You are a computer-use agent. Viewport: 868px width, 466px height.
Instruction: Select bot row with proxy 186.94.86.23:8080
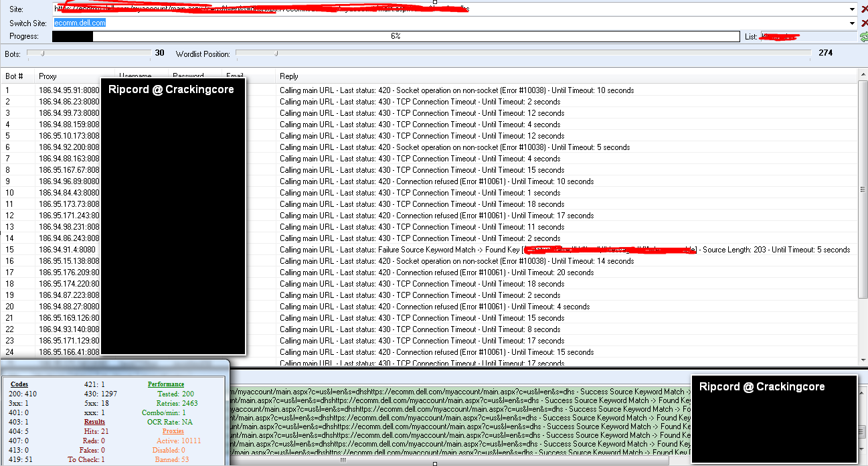pos(428,102)
